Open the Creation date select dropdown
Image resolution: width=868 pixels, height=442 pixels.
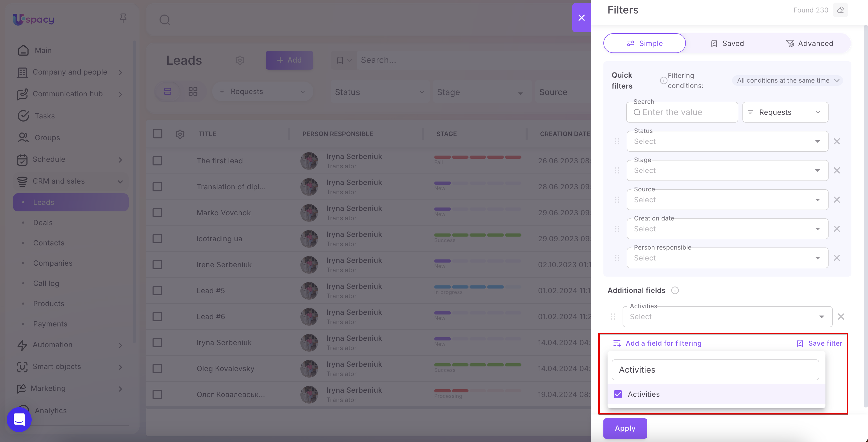(727, 229)
